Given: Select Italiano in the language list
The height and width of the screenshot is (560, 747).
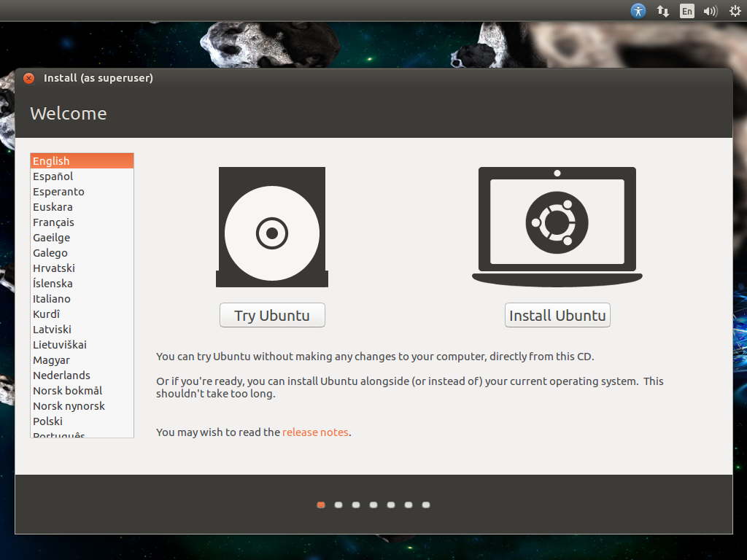Looking at the screenshot, I should [82, 298].
